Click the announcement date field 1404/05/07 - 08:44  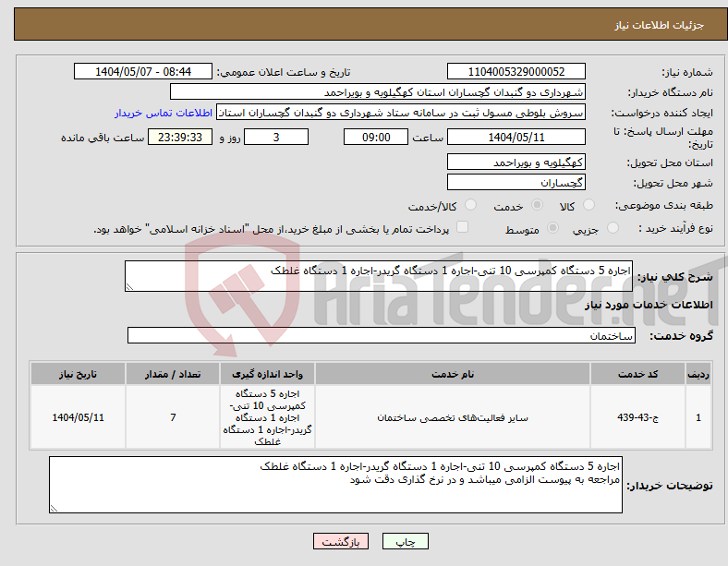click(x=143, y=71)
